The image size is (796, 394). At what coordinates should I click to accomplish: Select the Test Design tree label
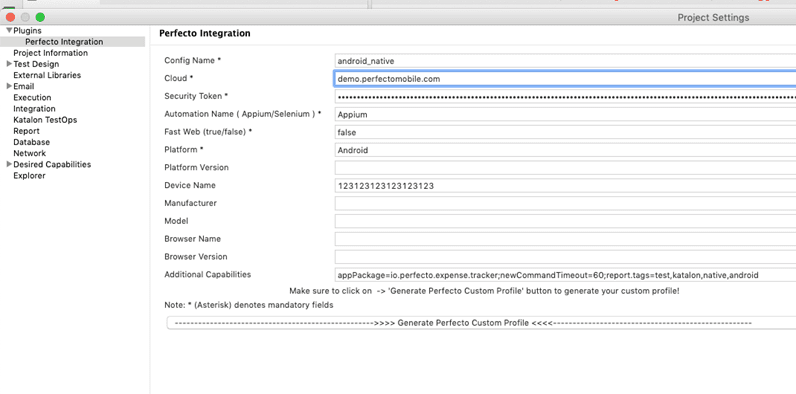[x=36, y=64]
